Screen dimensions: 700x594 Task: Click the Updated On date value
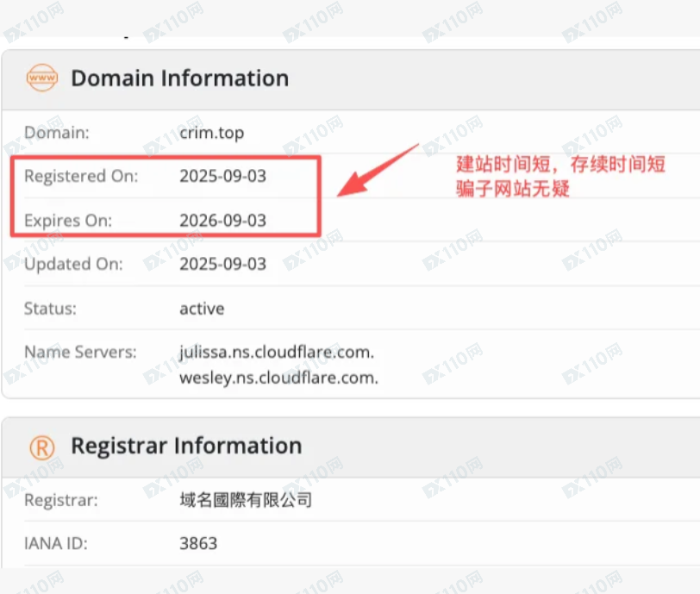click(x=222, y=265)
